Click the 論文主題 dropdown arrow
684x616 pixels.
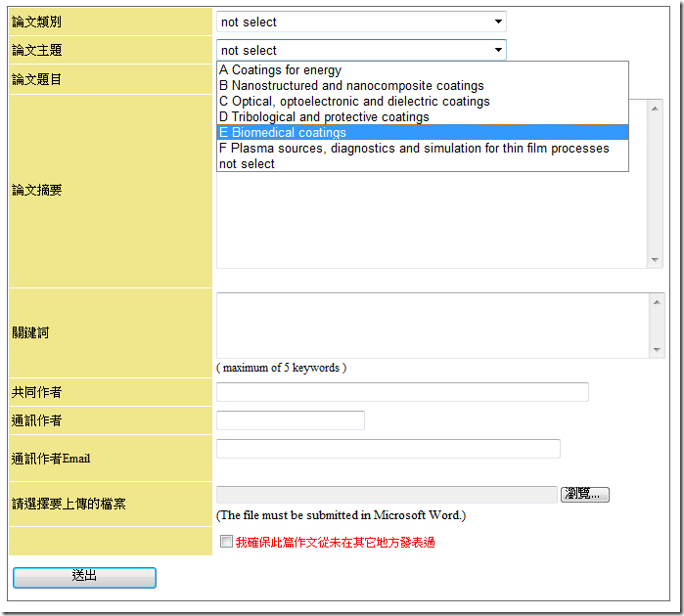click(498, 50)
